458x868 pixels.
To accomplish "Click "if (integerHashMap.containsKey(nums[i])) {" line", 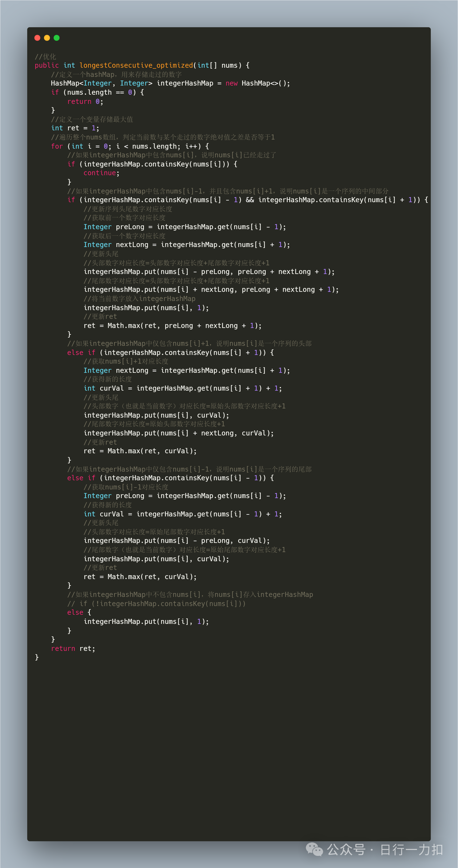I will point(152,164).
